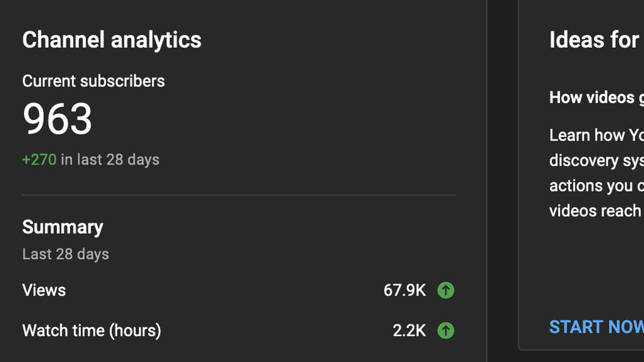Open the START NOW link
Screen dimensions: 644x362
click(596, 327)
